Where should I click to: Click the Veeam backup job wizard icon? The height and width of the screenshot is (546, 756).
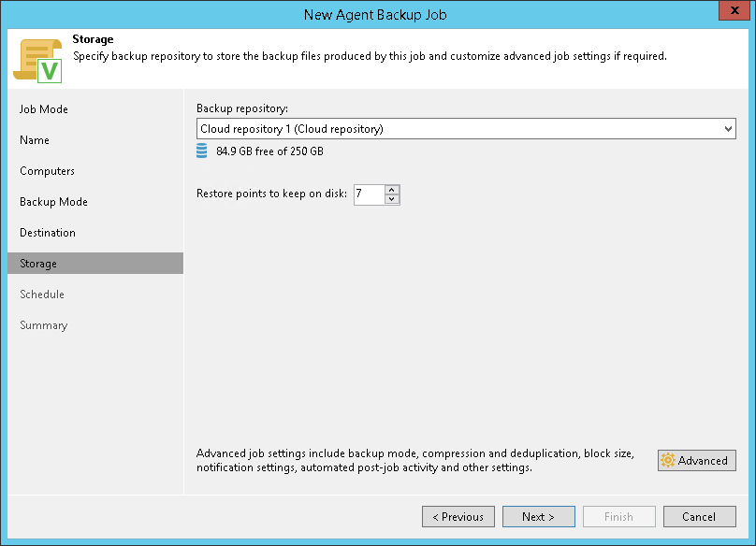click(x=37, y=60)
